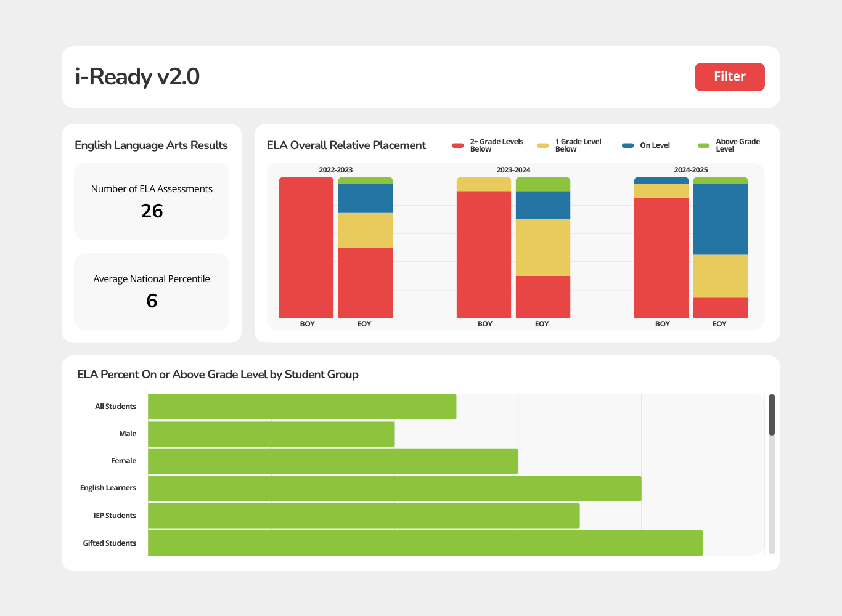
Task: Click the 2022-2023 year label
Action: click(x=336, y=170)
